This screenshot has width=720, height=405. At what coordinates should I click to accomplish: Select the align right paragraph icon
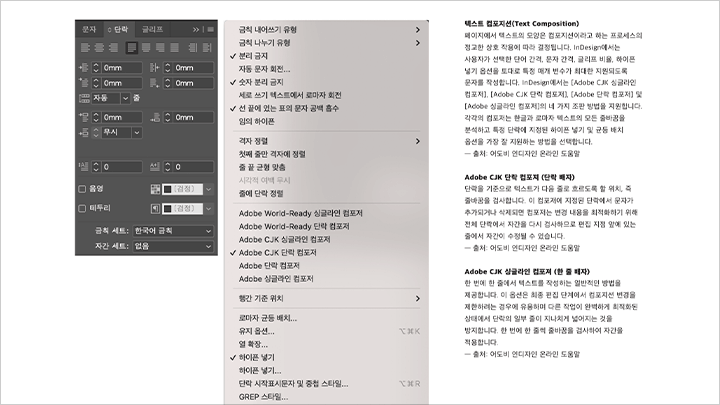[x=113, y=47]
